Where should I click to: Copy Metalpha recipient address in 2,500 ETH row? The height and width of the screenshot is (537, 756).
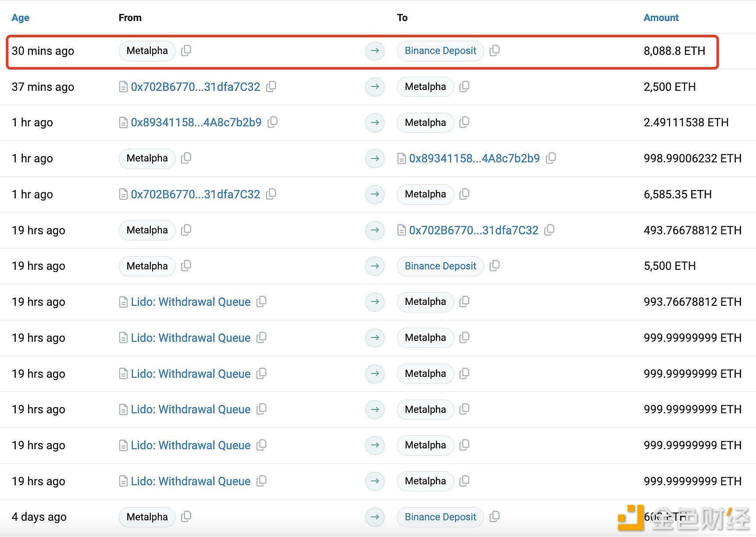tap(464, 86)
